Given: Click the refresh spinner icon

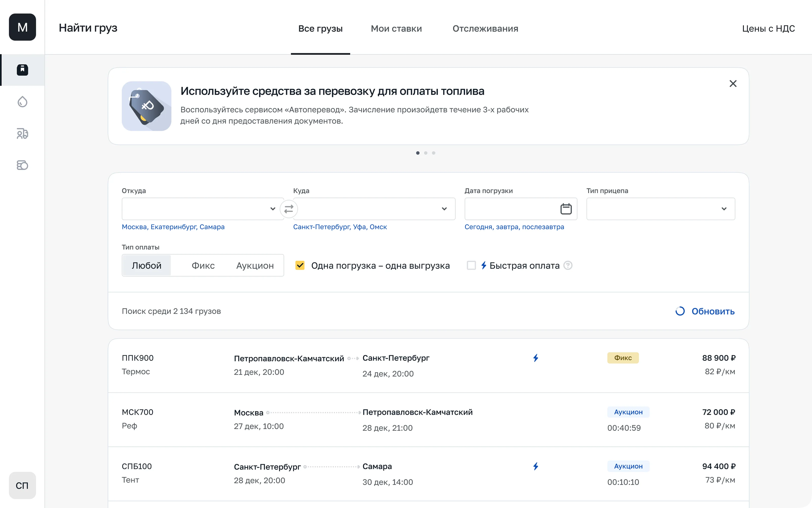Looking at the screenshot, I should (680, 311).
